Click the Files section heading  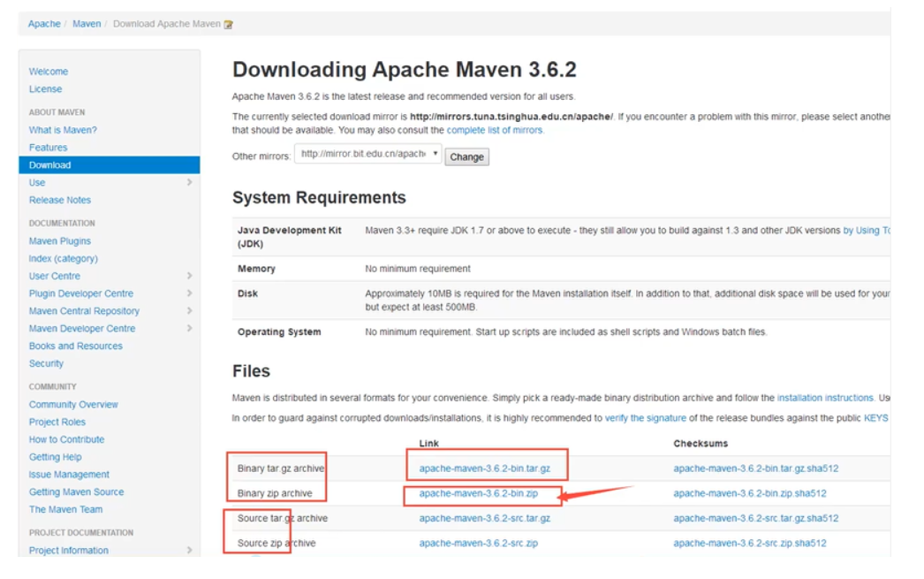click(251, 371)
